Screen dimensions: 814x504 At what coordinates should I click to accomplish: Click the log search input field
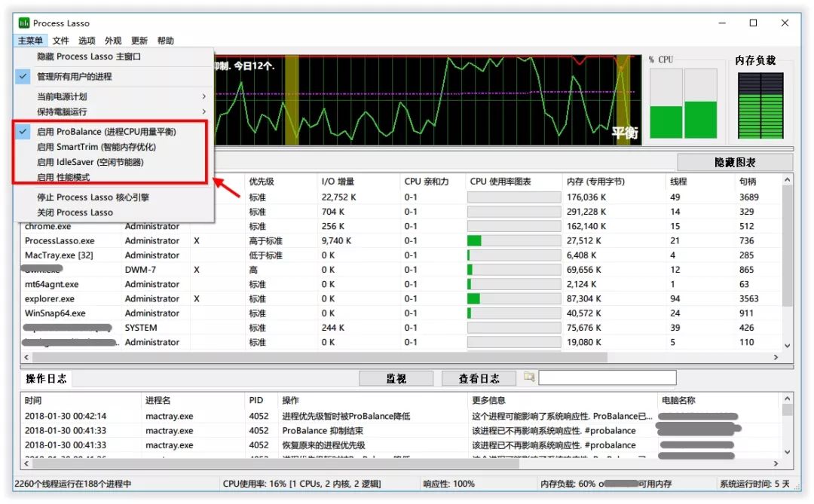click(607, 377)
